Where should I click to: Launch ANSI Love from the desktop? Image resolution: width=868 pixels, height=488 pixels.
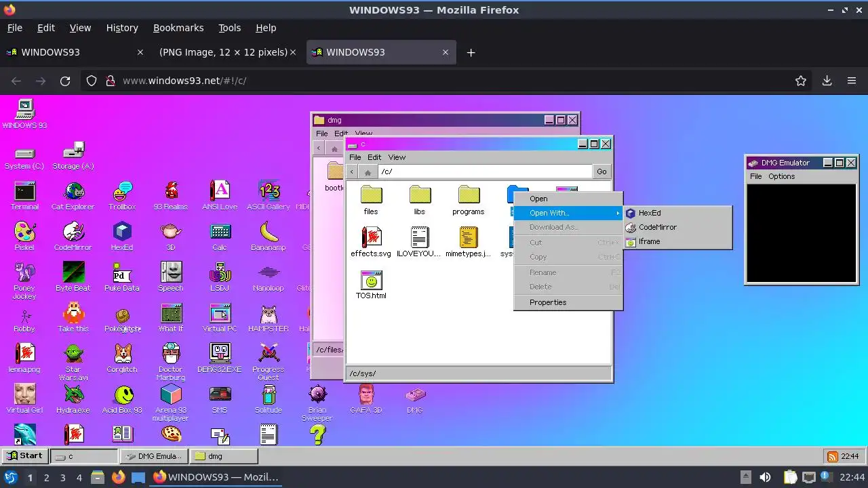pos(220,196)
